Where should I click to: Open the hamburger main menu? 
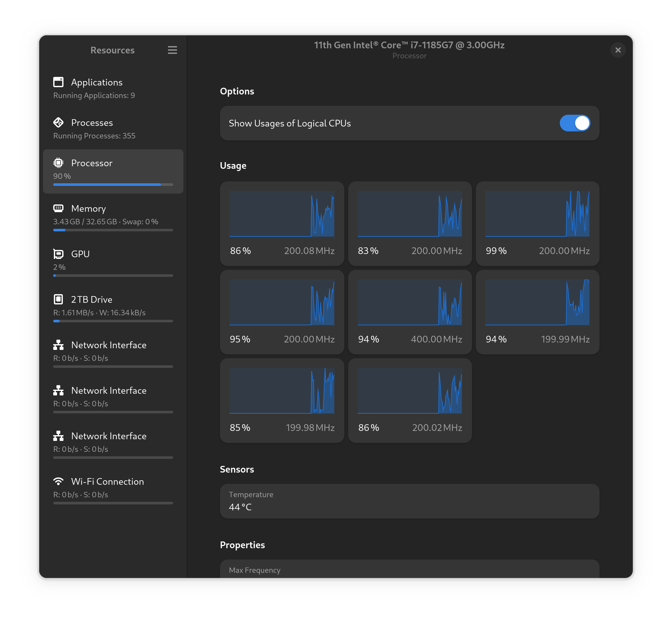tap(172, 50)
